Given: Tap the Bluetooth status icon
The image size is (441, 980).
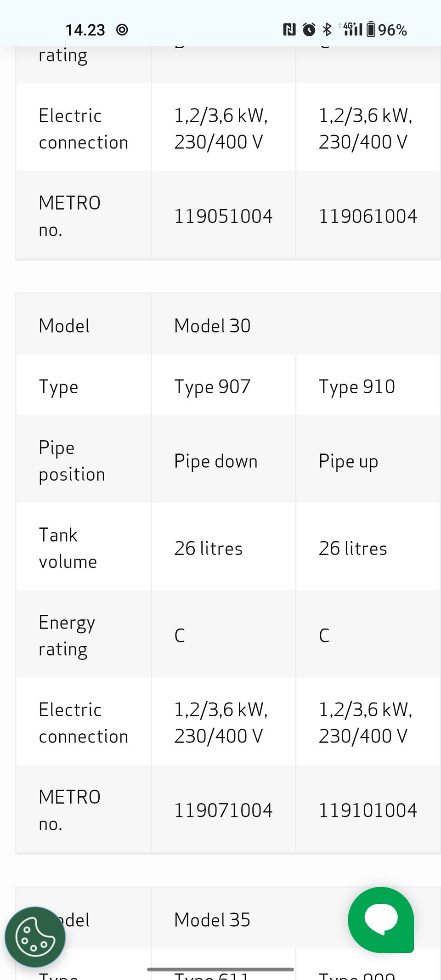Looking at the screenshot, I should [327, 30].
